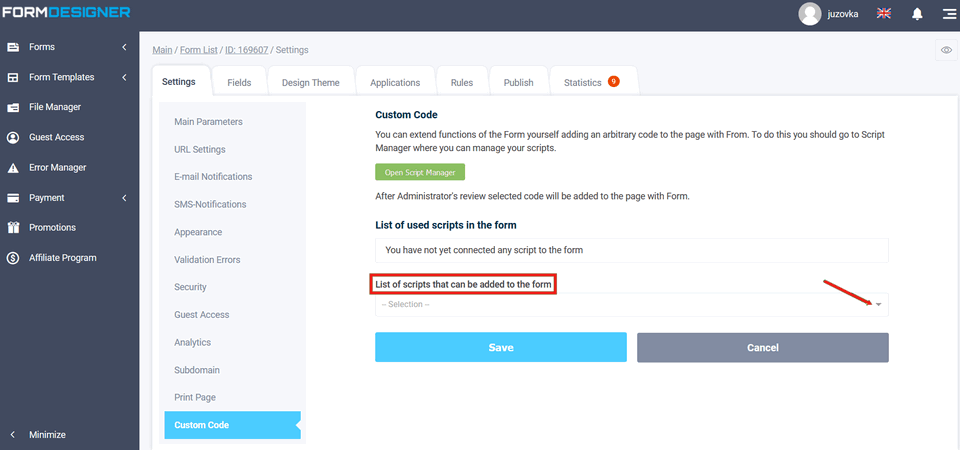Select E-mail Notifications settings item
The width and height of the screenshot is (960, 450).
pyautogui.click(x=213, y=177)
